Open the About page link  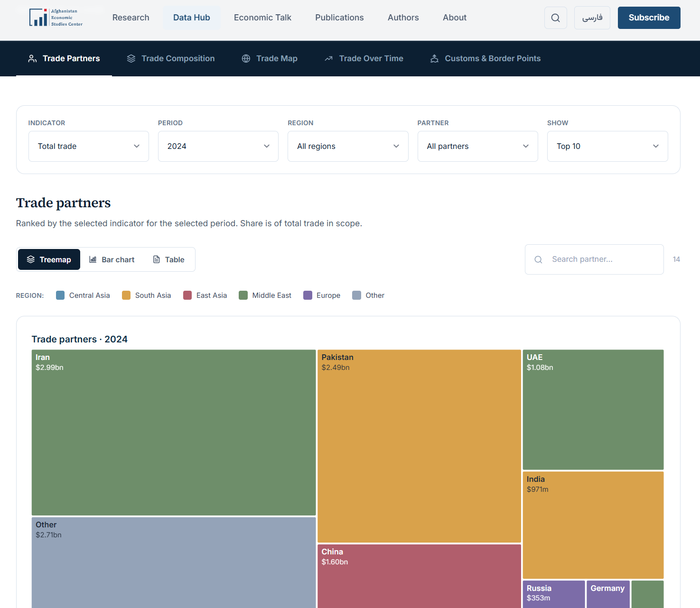coord(455,18)
